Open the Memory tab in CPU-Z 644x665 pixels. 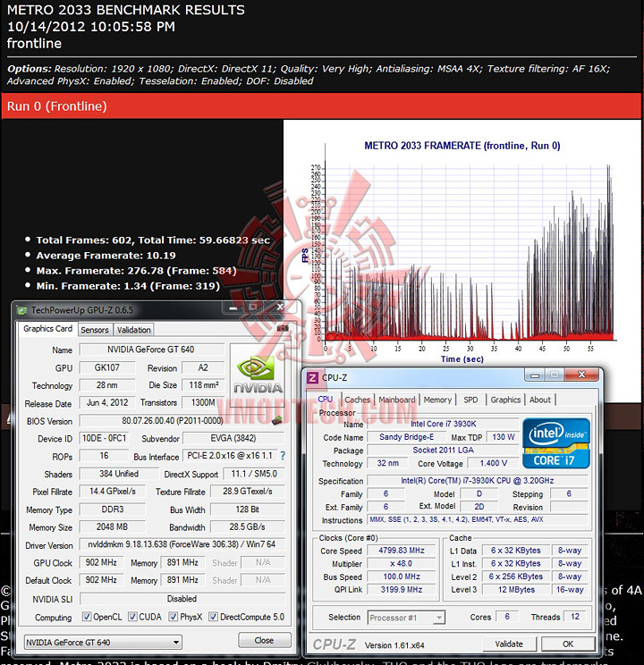[437, 400]
